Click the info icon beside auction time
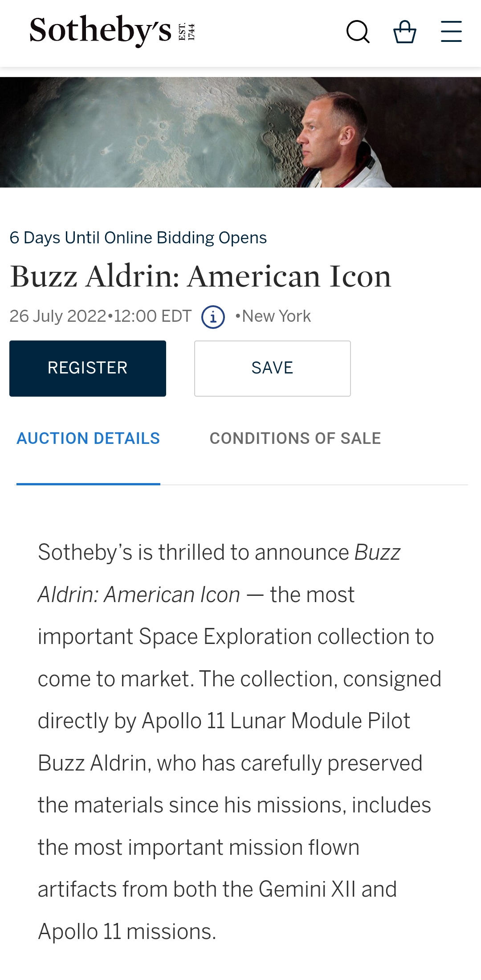Screen dimensions: 481x980 pos(213,317)
